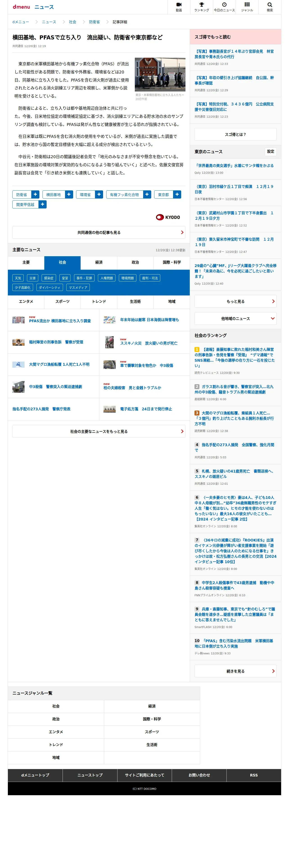The image size is (289, 868).
Task: Click the 環境問題 subcategory chip
Action: coord(128,278)
